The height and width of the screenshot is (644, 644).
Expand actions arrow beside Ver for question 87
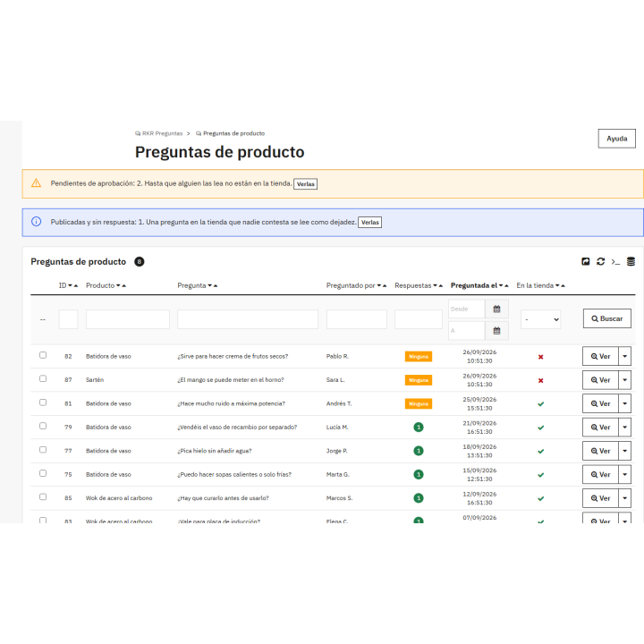(x=624, y=380)
